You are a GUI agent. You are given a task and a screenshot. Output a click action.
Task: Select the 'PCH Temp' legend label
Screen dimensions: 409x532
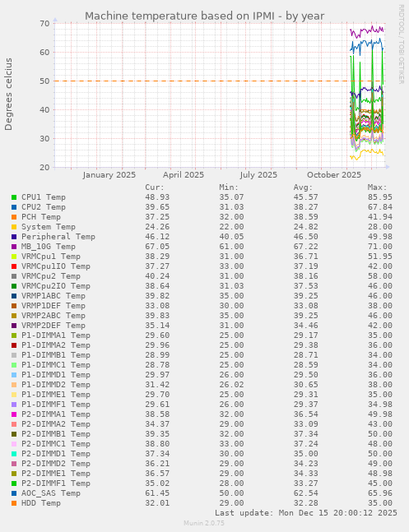[41, 217]
